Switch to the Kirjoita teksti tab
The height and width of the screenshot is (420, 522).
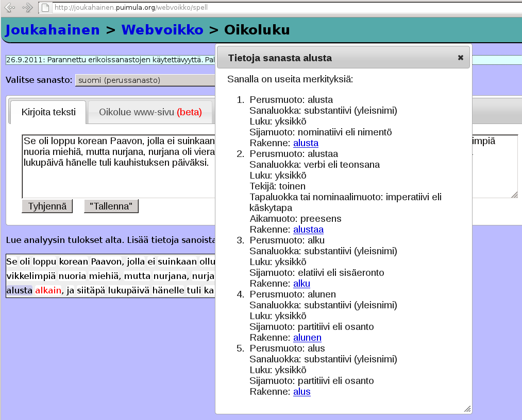click(48, 112)
